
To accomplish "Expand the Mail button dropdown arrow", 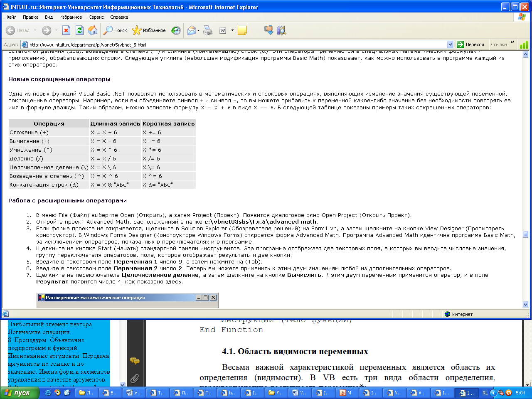I will 198,30.
